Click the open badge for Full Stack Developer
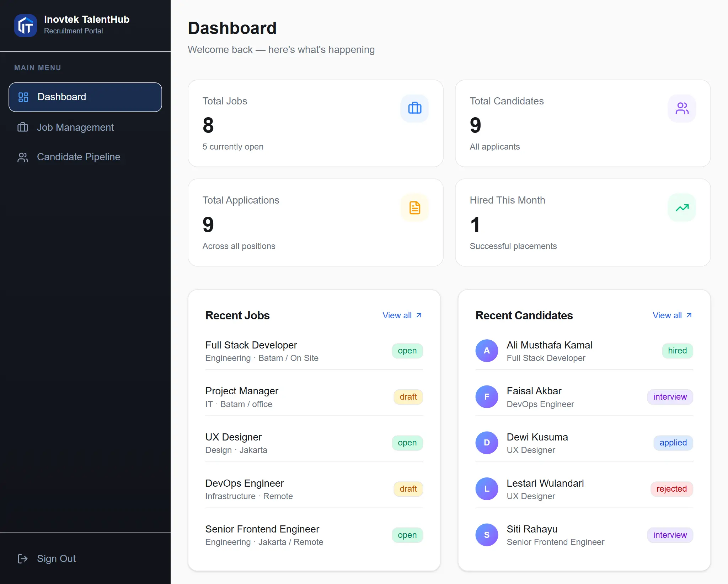Screen dimensions: 728x584 pyautogui.click(x=407, y=351)
